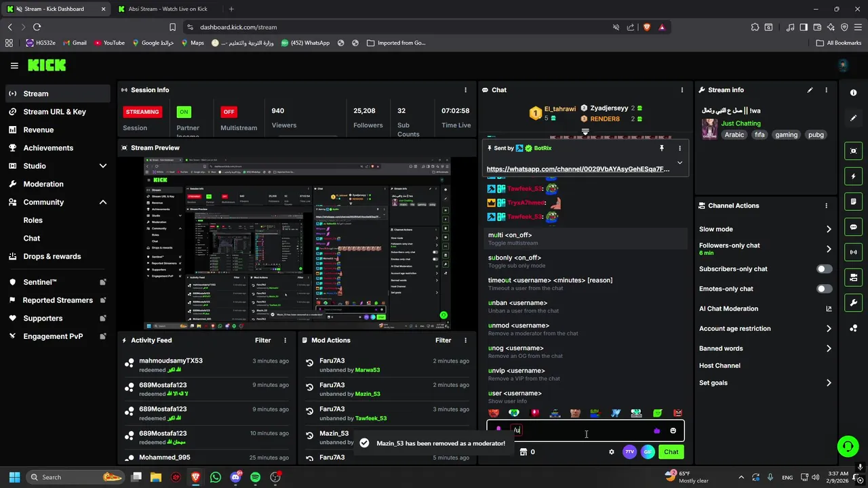868x488 pixels.
Task: Click the Multistream OFF indicator
Action: pos(229,112)
